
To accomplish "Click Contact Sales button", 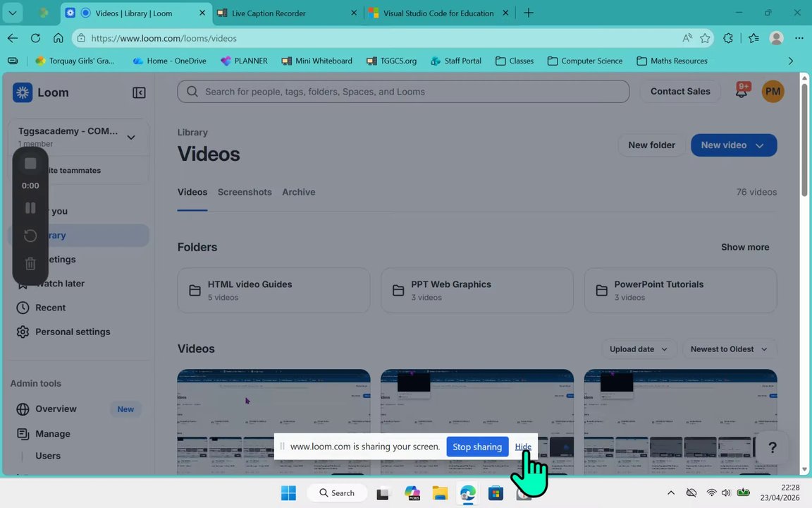I will point(680,91).
